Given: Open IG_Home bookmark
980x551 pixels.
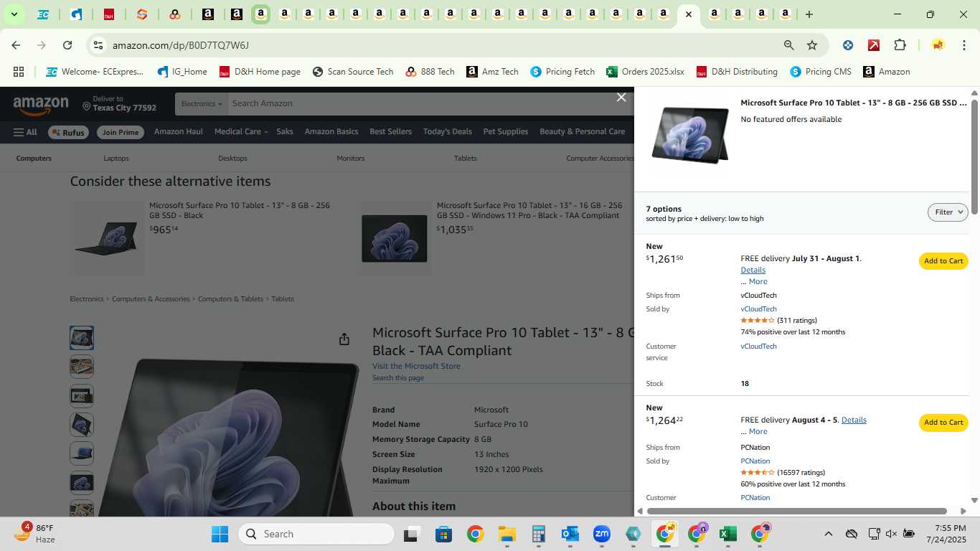Looking at the screenshot, I should coord(182,72).
